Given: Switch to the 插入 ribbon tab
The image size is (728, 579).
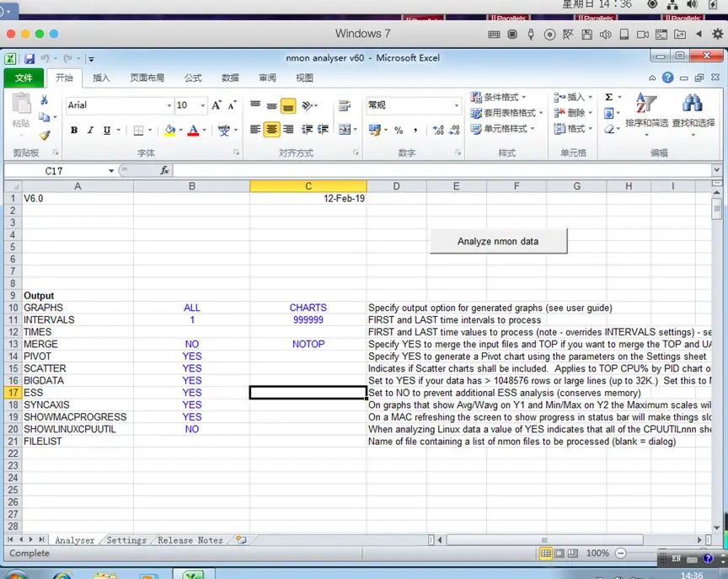Looking at the screenshot, I should [x=101, y=78].
